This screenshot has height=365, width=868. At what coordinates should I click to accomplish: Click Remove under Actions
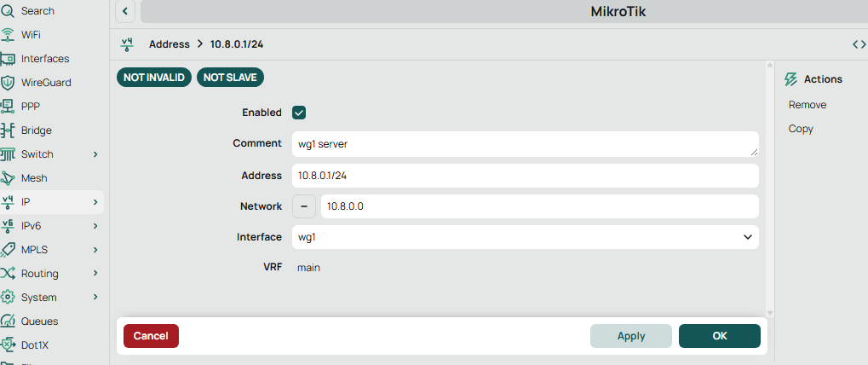808,105
